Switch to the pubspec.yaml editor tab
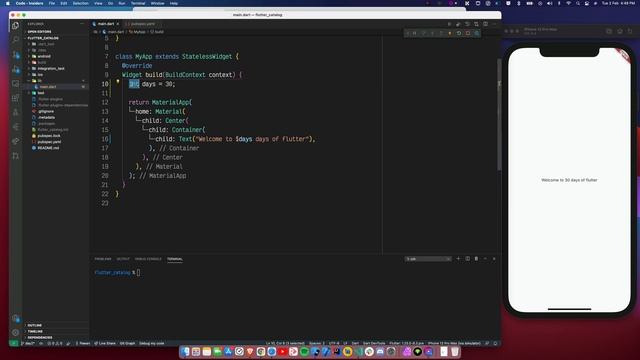The height and width of the screenshot is (360, 640). [x=142, y=24]
